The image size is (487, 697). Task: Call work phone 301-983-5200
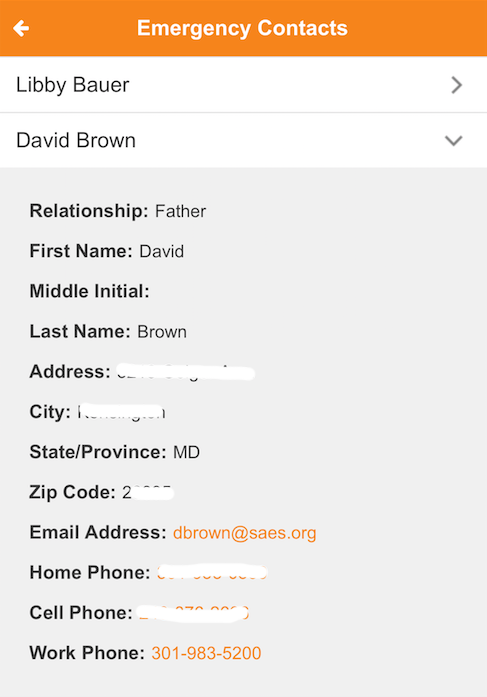pos(206,653)
